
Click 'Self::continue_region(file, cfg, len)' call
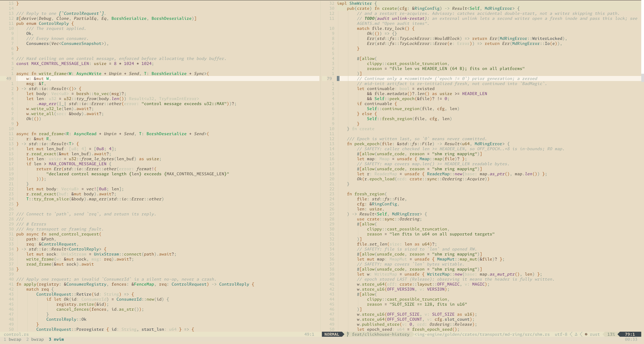pyautogui.click(x=413, y=109)
